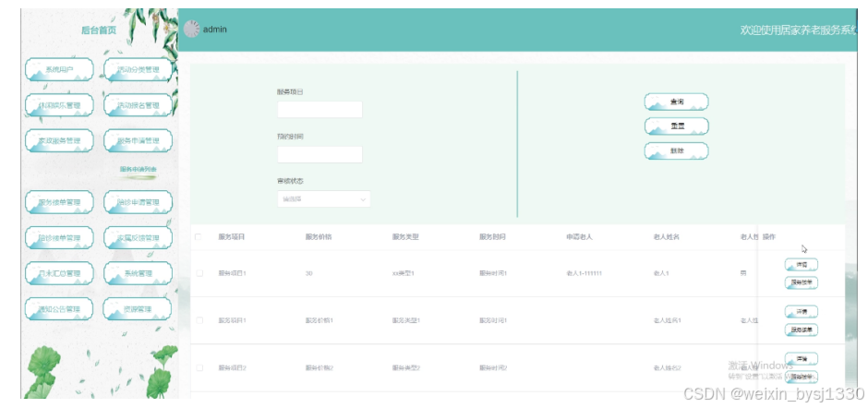Open the 资源管理 menu
The width and height of the screenshot is (868, 408).
138,309
